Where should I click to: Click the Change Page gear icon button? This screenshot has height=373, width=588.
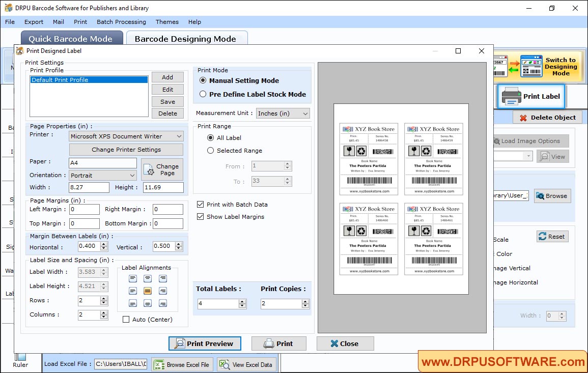tap(162, 169)
